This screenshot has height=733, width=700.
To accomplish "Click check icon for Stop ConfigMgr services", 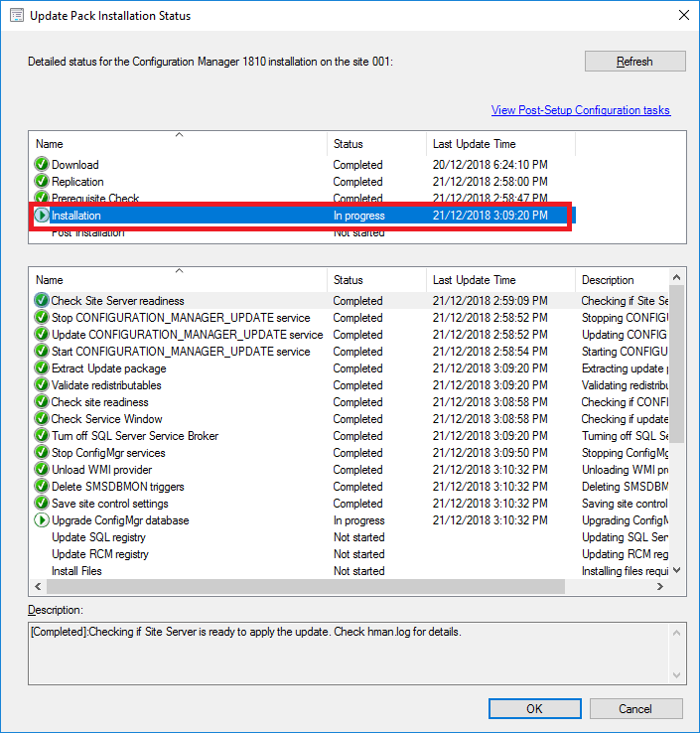I will [42, 453].
